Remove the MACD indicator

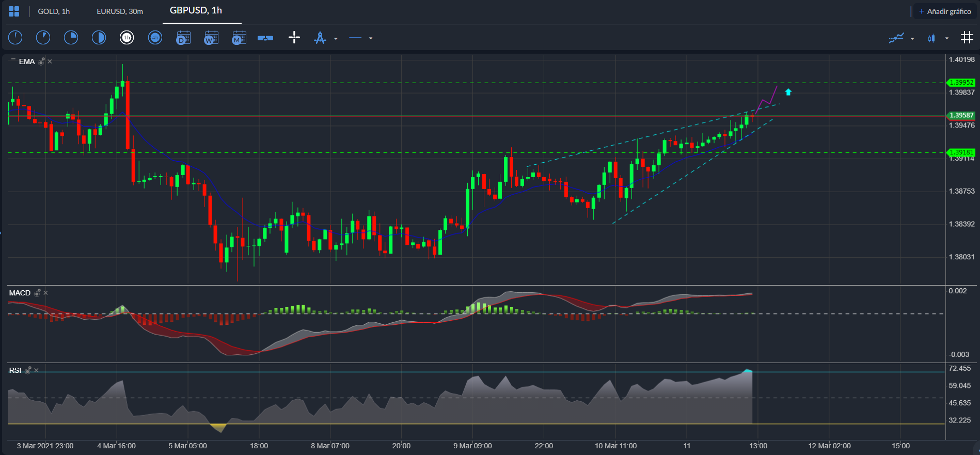click(45, 293)
